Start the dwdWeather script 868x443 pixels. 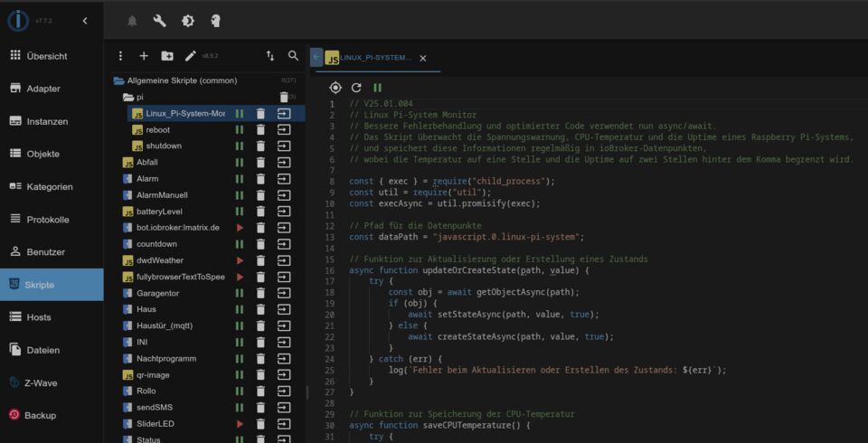240,260
